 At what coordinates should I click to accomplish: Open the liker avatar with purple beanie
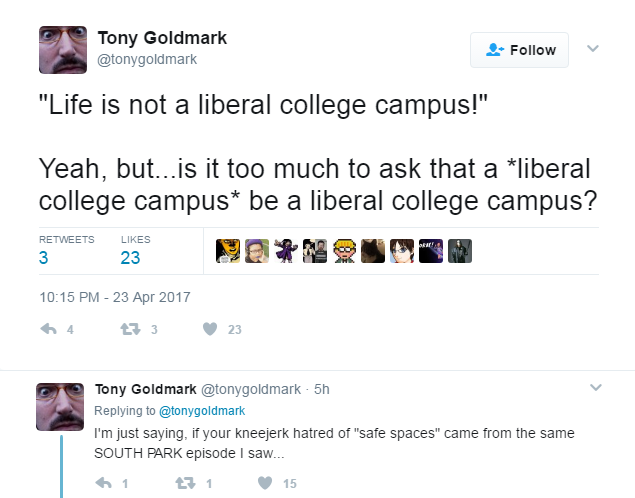click(x=257, y=251)
